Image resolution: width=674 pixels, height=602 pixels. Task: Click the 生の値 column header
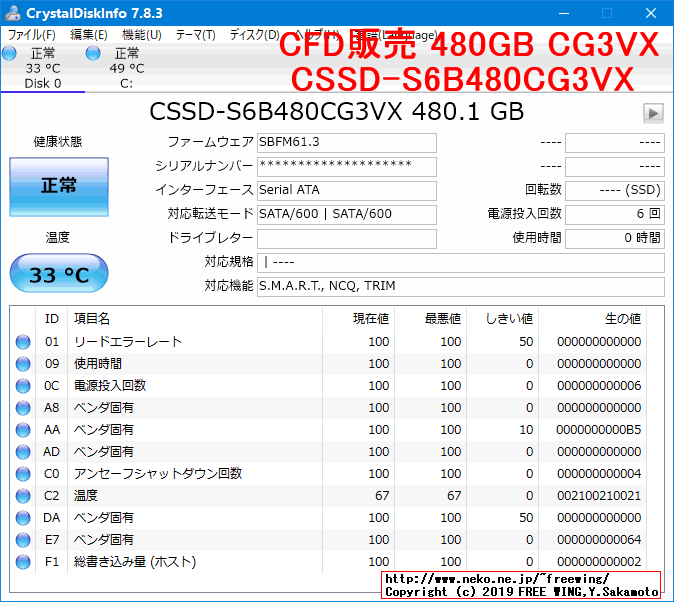592,319
